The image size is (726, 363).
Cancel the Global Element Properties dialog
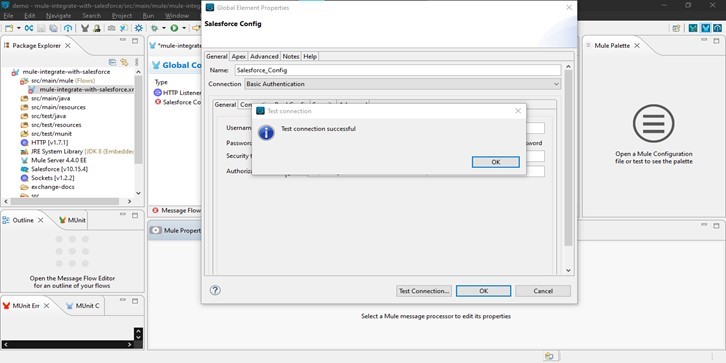(543, 291)
